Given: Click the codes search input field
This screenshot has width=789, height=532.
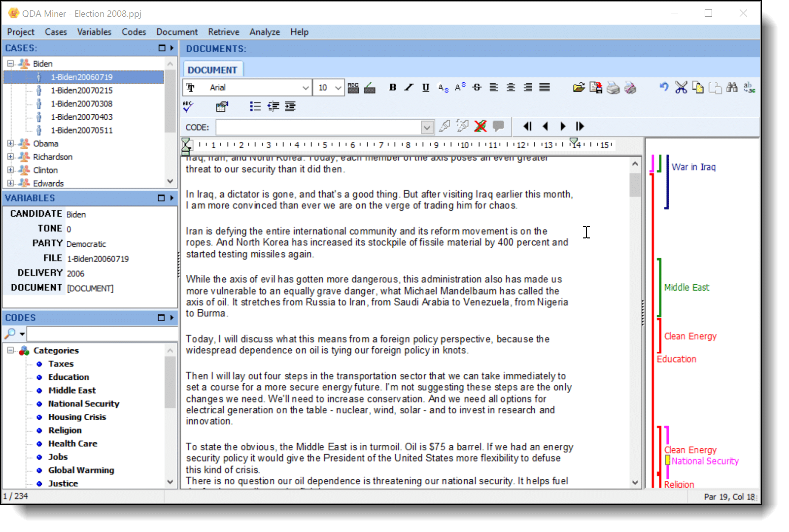Looking at the screenshot, I should click(x=102, y=334).
